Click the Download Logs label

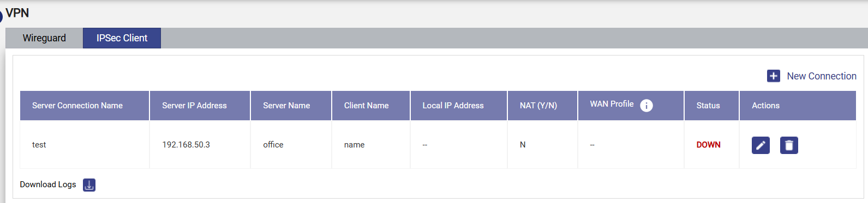pos(48,184)
